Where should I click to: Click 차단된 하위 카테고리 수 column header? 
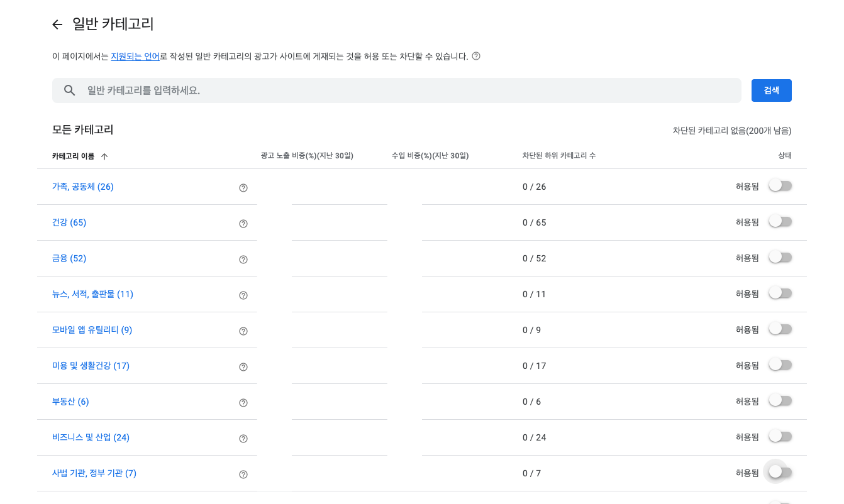(559, 156)
